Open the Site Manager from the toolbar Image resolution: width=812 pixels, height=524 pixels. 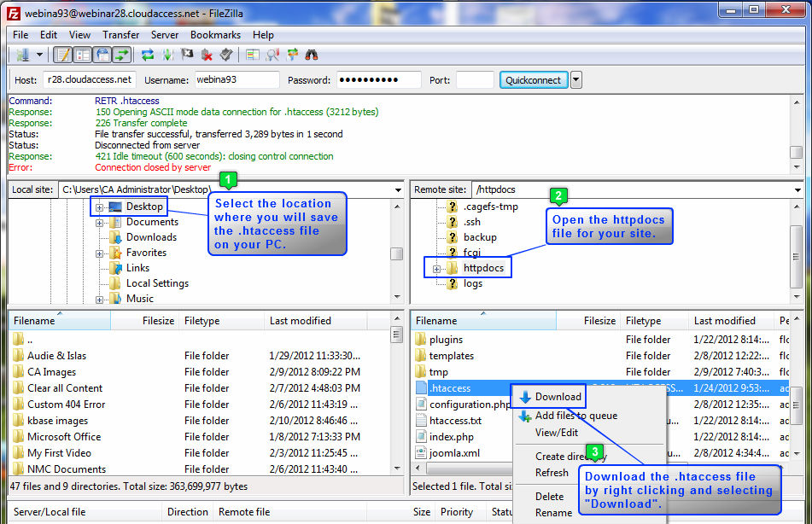22,55
